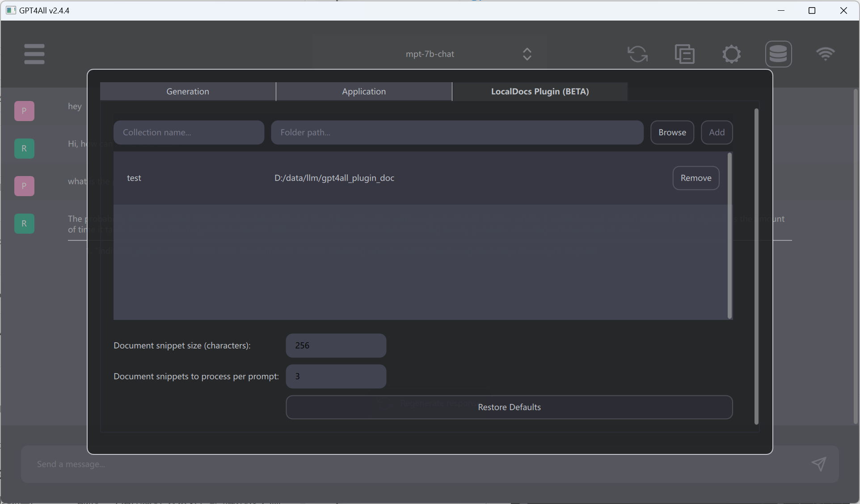Focus the Folder path input field
The image size is (860, 504).
coord(457,132)
